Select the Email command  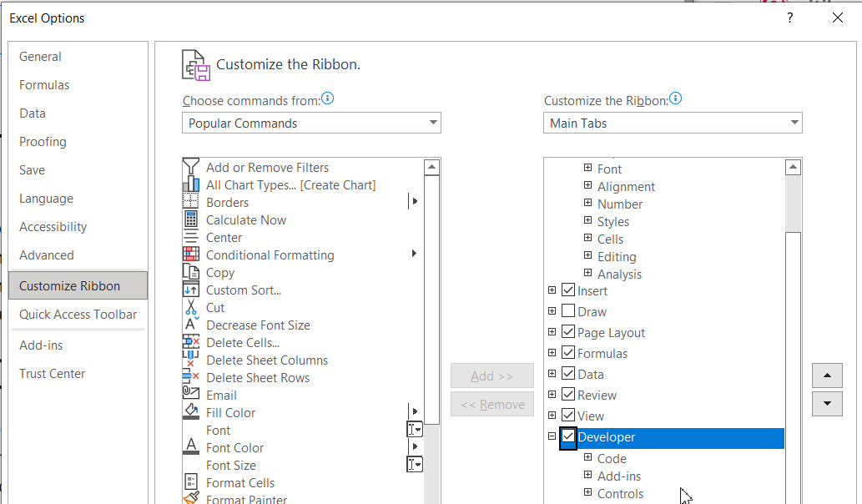[x=221, y=395]
